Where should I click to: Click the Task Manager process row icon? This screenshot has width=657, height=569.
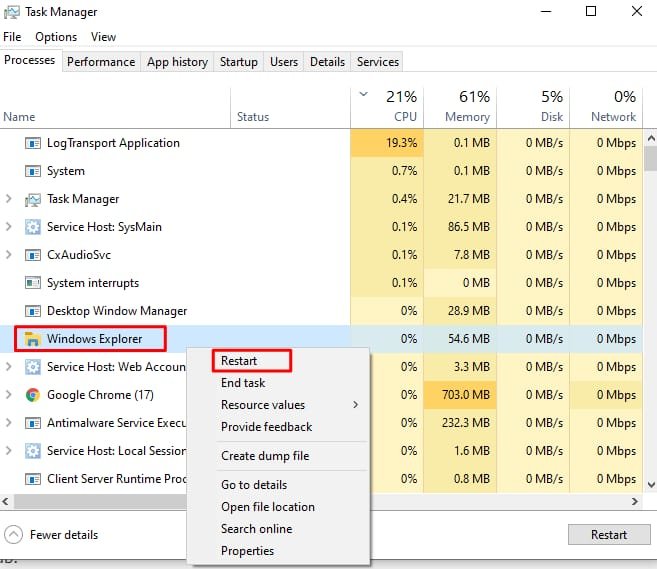[33, 199]
